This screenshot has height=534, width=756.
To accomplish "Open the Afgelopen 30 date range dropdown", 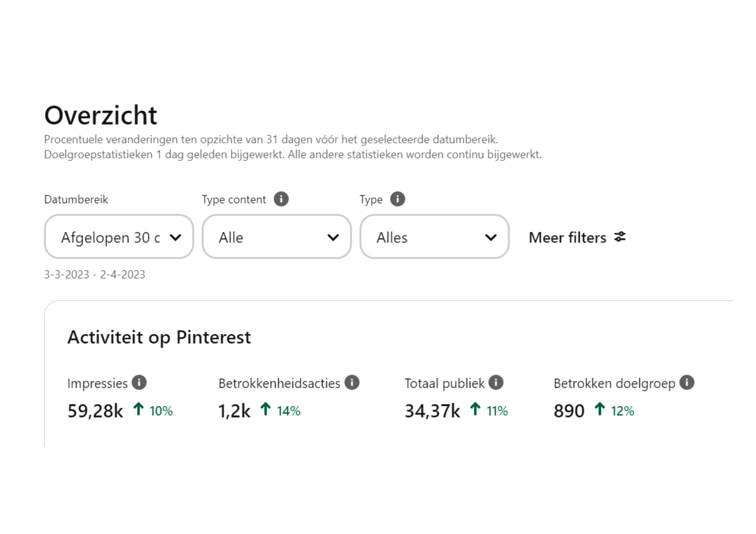I will (119, 237).
